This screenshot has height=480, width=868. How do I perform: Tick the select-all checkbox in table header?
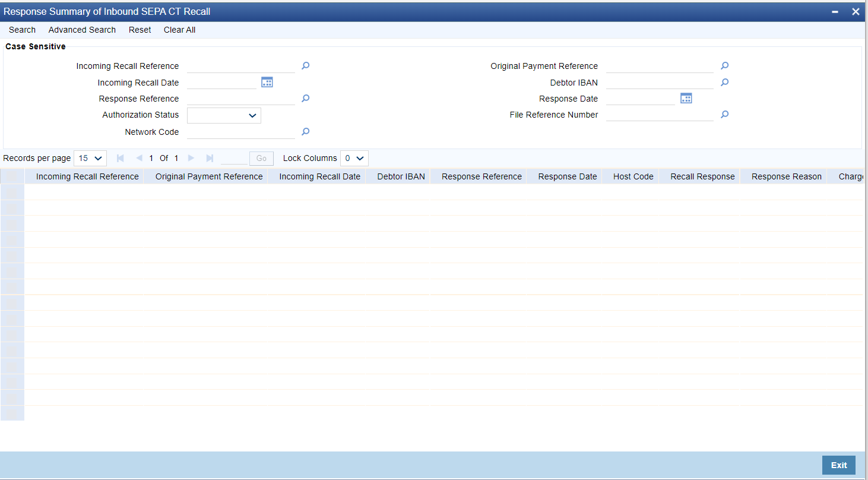pos(12,176)
